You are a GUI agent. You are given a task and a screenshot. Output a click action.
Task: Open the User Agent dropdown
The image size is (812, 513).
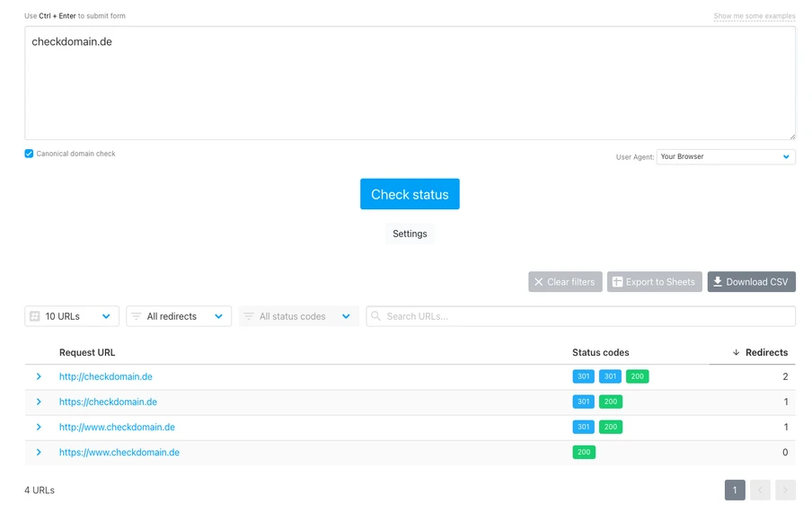(725, 156)
